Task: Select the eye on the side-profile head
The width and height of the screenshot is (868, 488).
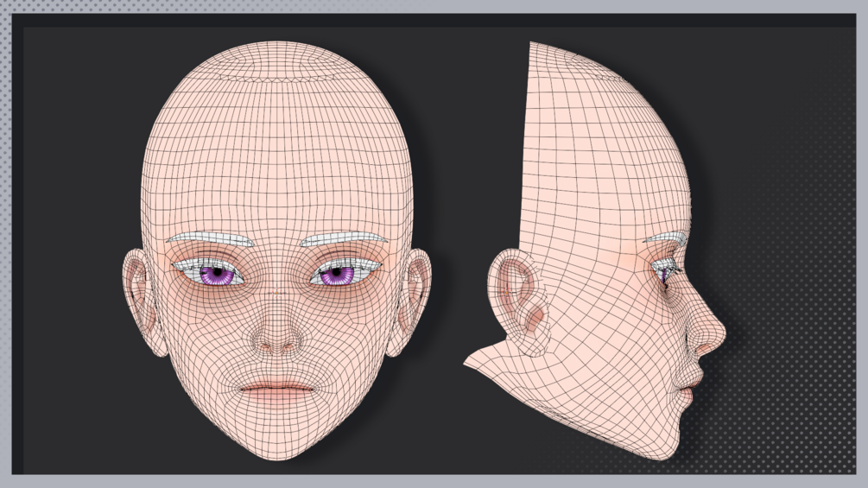Action: (x=665, y=273)
